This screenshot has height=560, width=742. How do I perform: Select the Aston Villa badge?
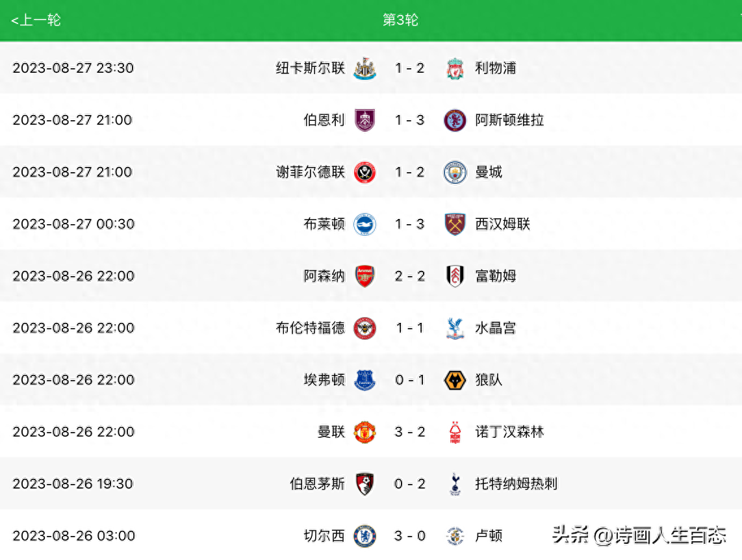pos(455,120)
